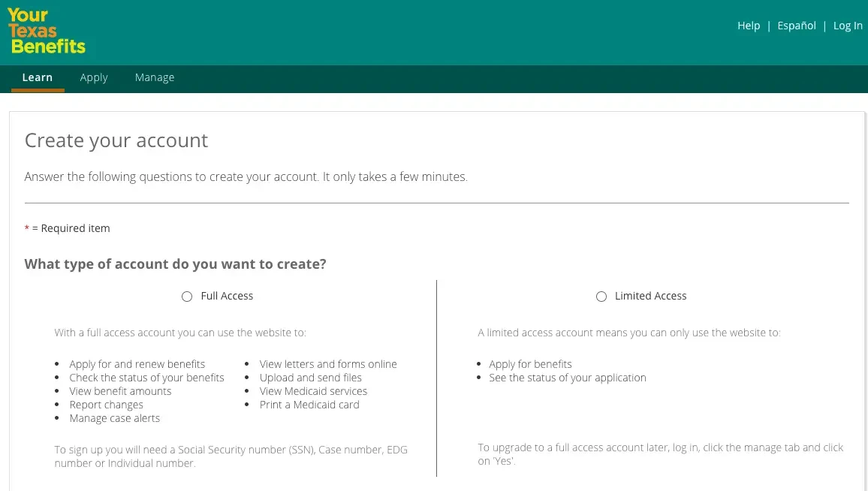The height and width of the screenshot is (491, 868).
Task: Click the 'To upgrade to a full access' note
Action: [661, 454]
